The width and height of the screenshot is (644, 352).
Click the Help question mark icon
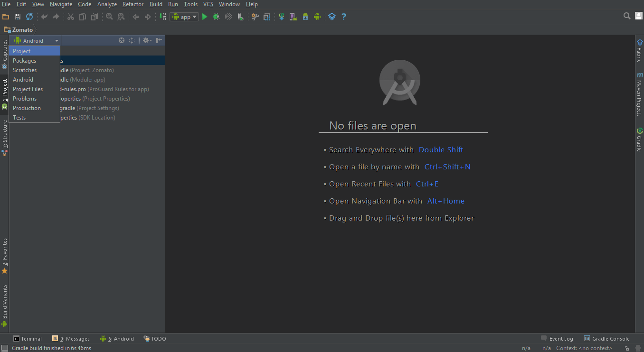[344, 17]
